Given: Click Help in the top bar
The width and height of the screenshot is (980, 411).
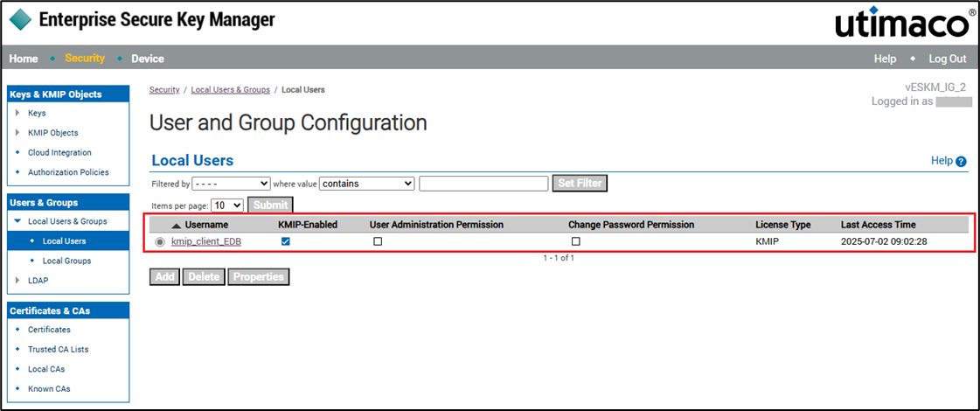Looking at the screenshot, I should coord(885,59).
